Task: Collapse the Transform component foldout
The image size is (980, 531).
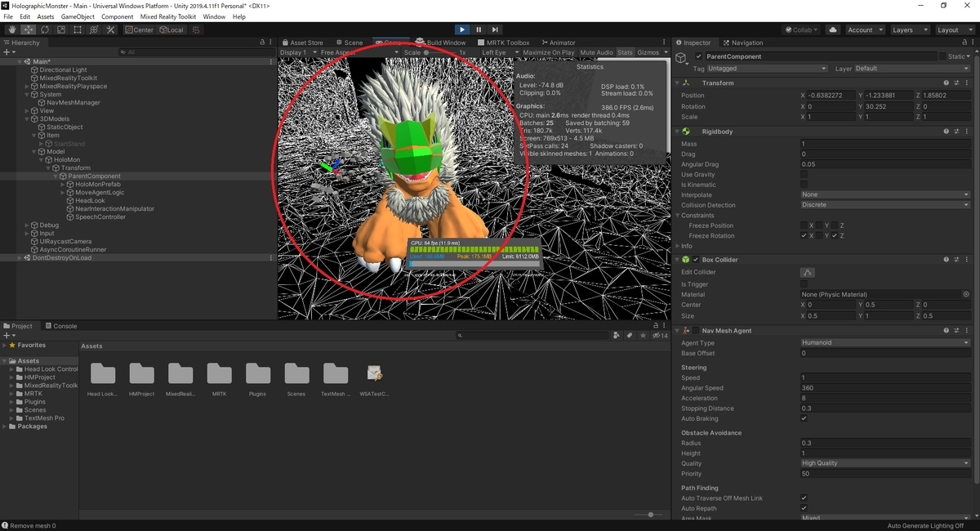Action: pyautogui.click(x=678, y=83)
